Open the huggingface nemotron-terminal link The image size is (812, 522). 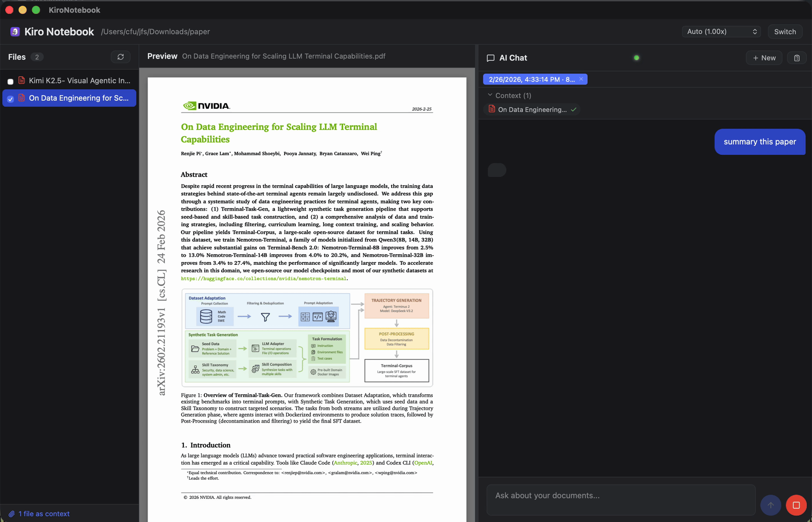coord(263,278)
